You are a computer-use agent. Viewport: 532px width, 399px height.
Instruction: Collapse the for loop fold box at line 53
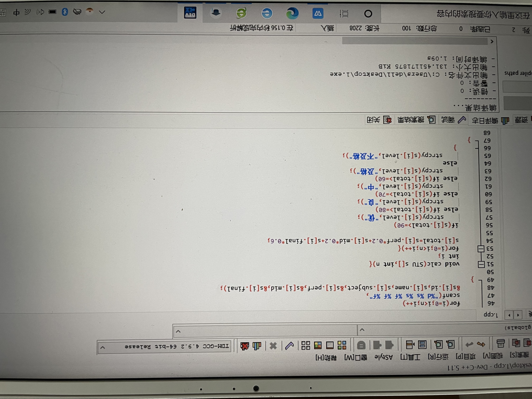(x=481, y=249)
